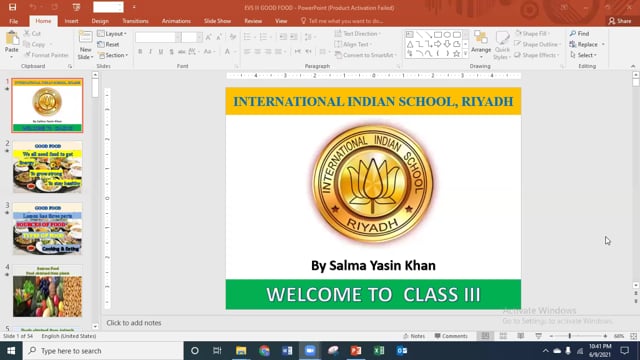
Task: Select the star shape in gallery
Action: pyautogui.click(x=456, y=53)
